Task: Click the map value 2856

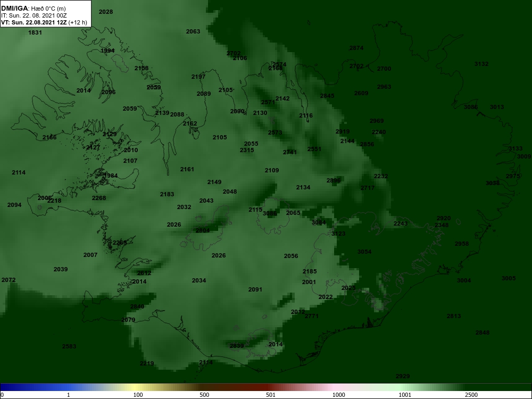Action: click(x=367, y=144)
